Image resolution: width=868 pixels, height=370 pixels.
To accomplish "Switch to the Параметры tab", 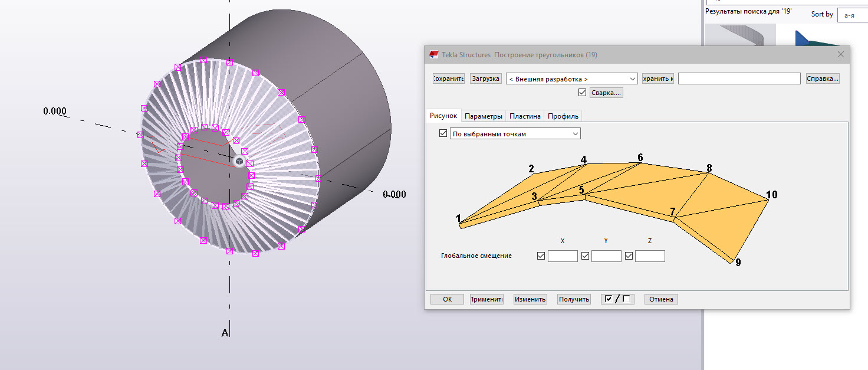I will tap(483, 116).
